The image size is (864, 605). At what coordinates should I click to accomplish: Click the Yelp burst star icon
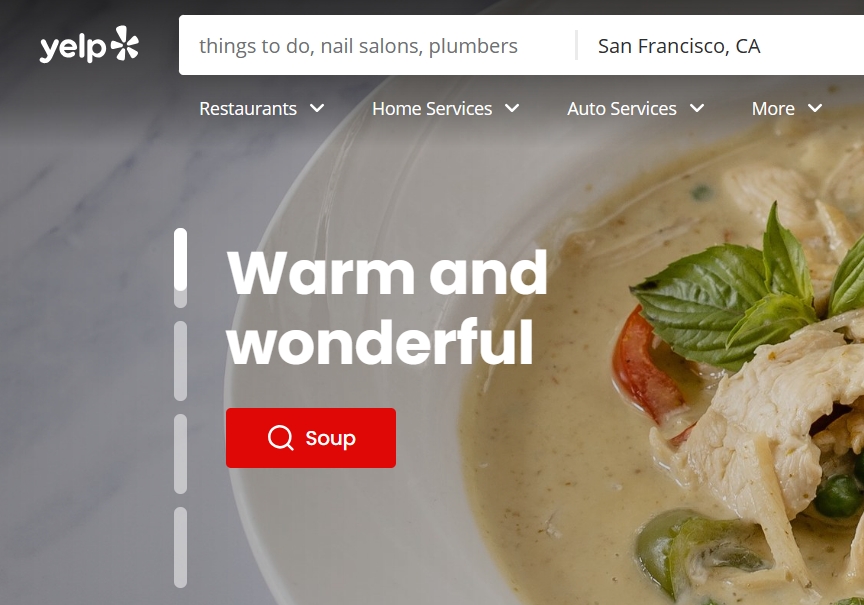click(125, 42)
